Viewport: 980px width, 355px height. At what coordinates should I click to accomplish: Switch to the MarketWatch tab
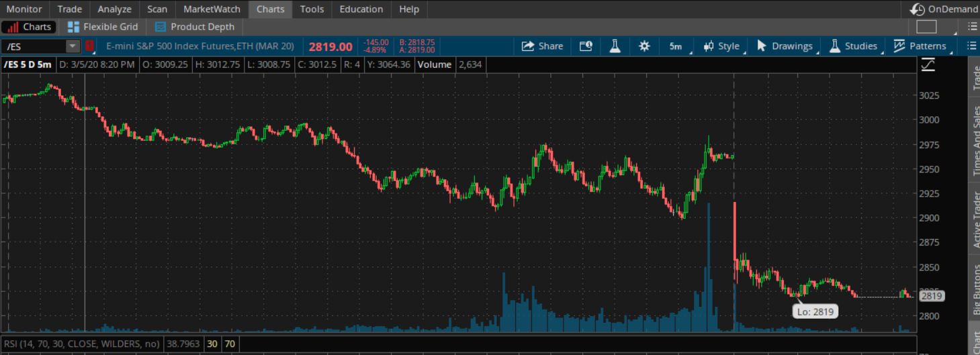212,9
